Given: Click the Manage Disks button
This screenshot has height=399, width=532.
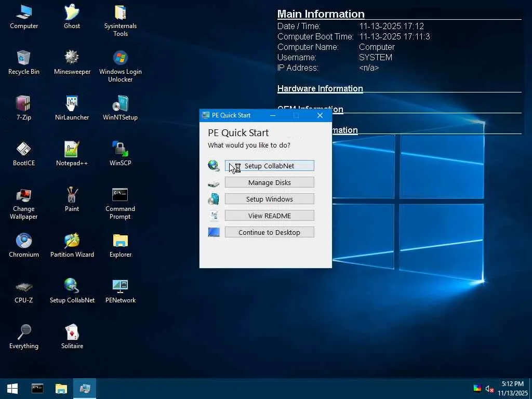Looking at the screenshot, I should pyautogui.click(x=270, y=182).
